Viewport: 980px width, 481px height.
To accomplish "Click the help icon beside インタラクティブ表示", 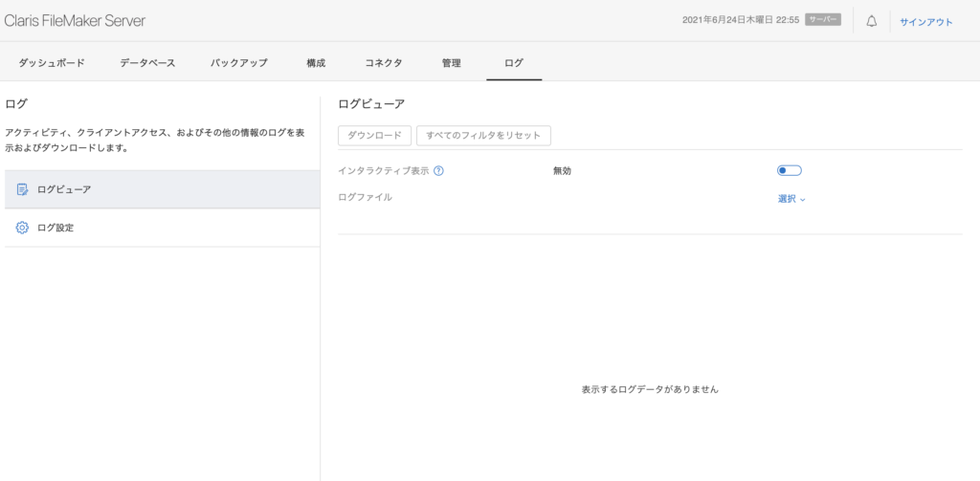I will click(x=438, y=171).
